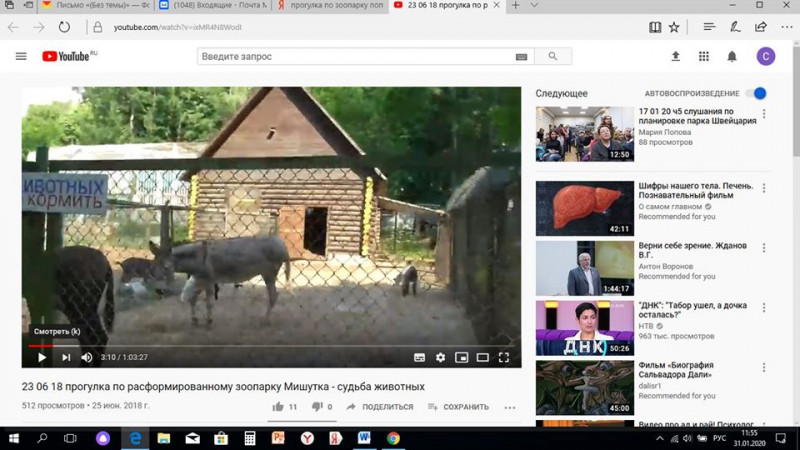Switch to theater mode
The image size is (800, 450).
pos(482,358)
